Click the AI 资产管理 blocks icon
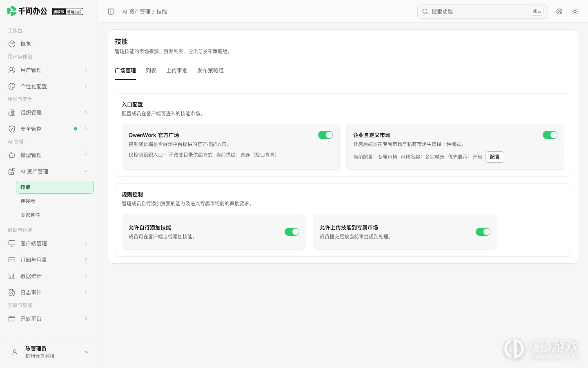Screen dimensions: 588x368 point(12,171)
